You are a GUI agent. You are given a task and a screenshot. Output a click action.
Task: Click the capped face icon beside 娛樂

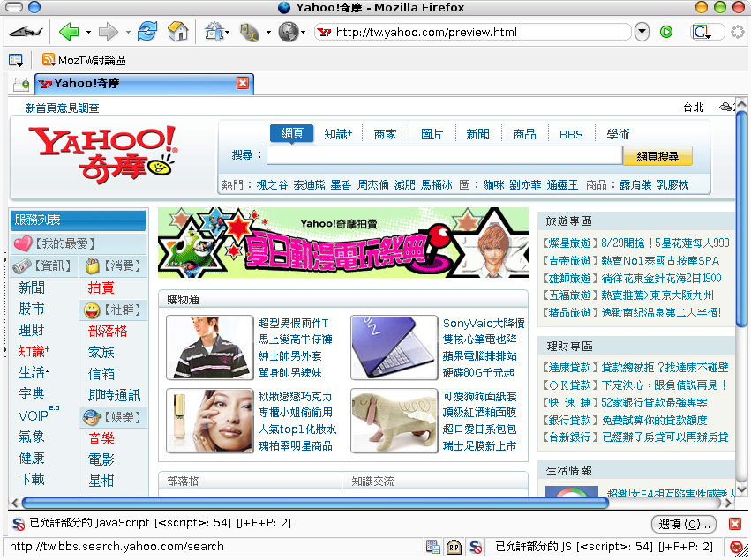pyautogui.click(x=91, y=417)
